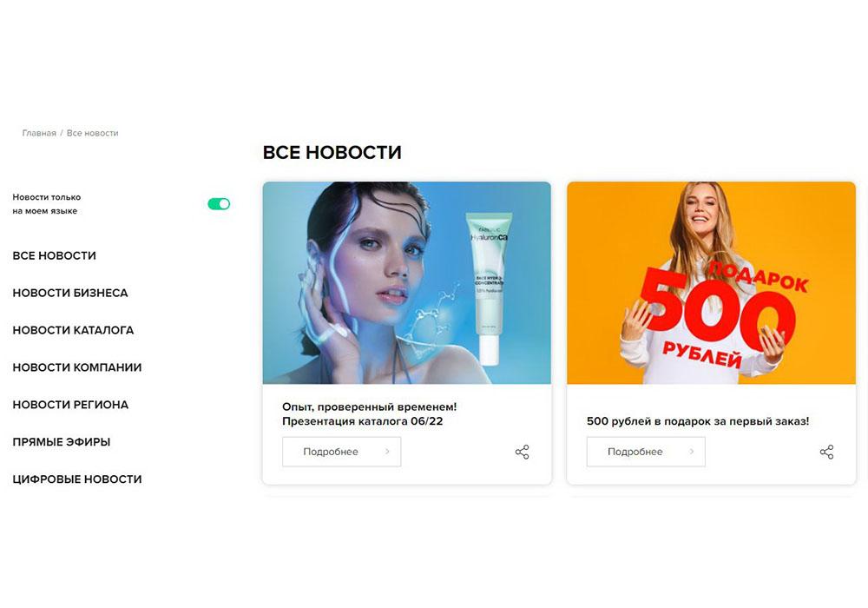Open the Hyaluron product banner image
This screenshot has height=608, width=868.
coord(407,283)
